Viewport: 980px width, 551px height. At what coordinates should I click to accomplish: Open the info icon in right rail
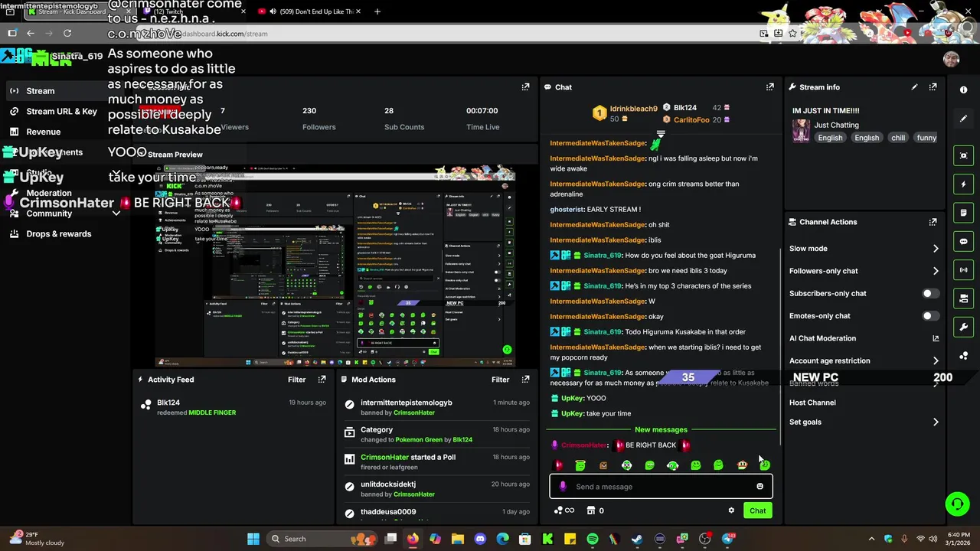pyautogui.click(x=963, y=90)
